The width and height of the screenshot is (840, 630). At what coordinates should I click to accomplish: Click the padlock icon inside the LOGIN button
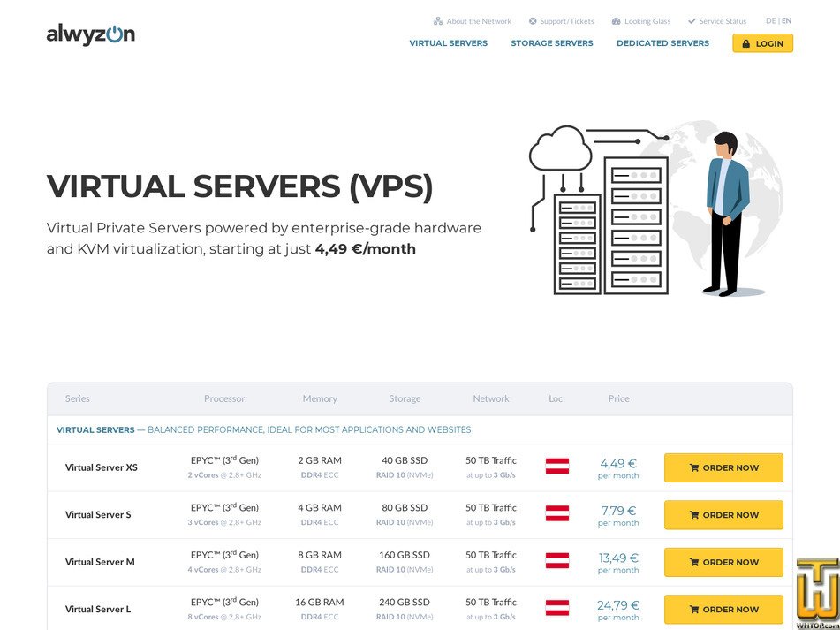click(748, 43)
